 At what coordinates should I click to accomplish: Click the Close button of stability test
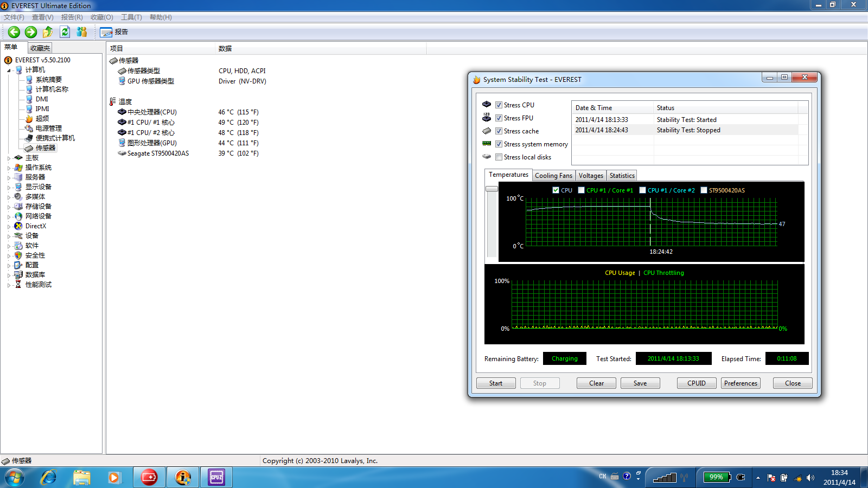[793, 383]
